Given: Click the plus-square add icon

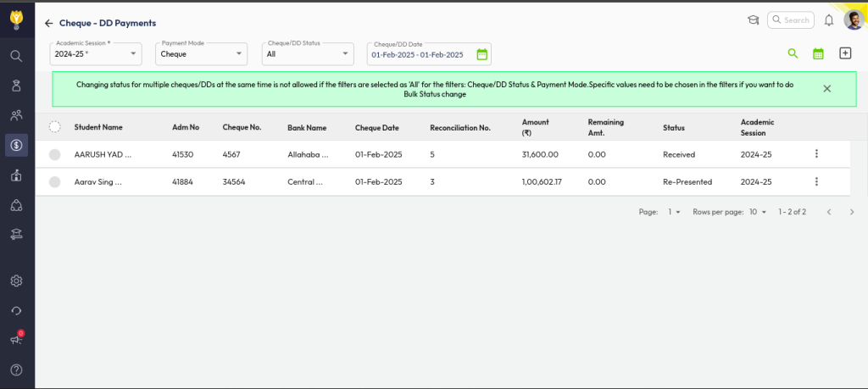Looking at the screenshot, I should pos(844,53).
